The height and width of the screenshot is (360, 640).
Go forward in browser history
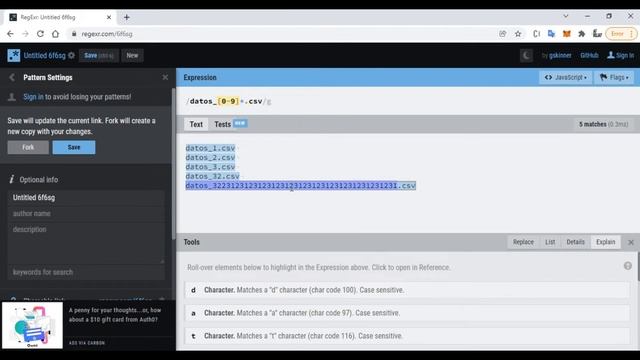[25, 34]
